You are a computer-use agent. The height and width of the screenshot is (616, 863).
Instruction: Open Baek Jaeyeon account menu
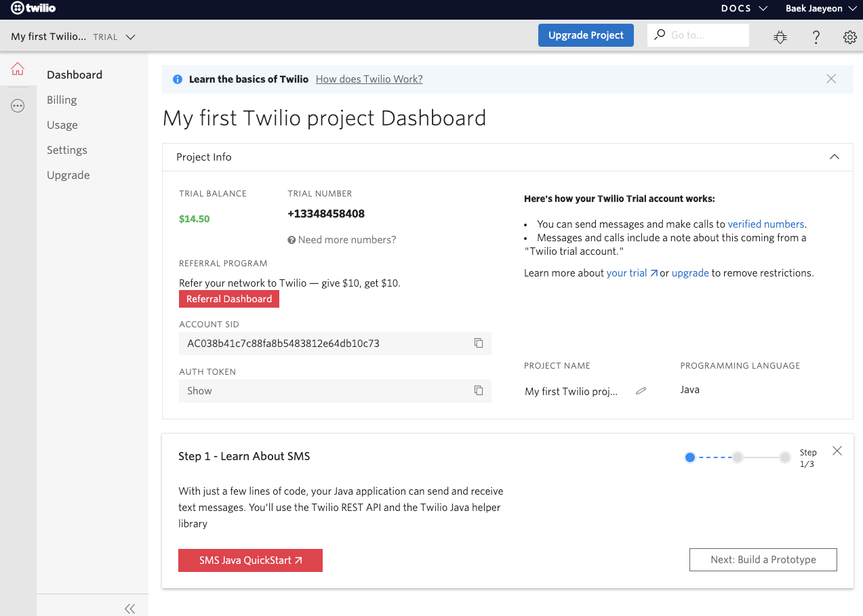tap(821, 9)
